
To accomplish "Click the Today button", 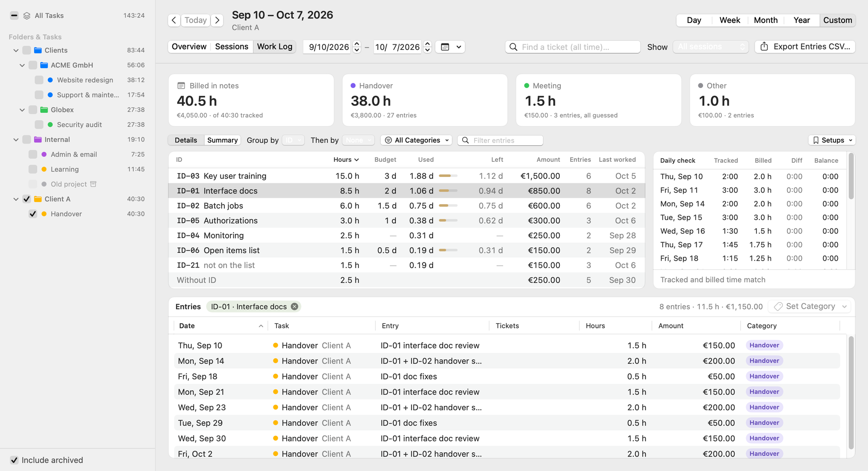I will point(196,20).
